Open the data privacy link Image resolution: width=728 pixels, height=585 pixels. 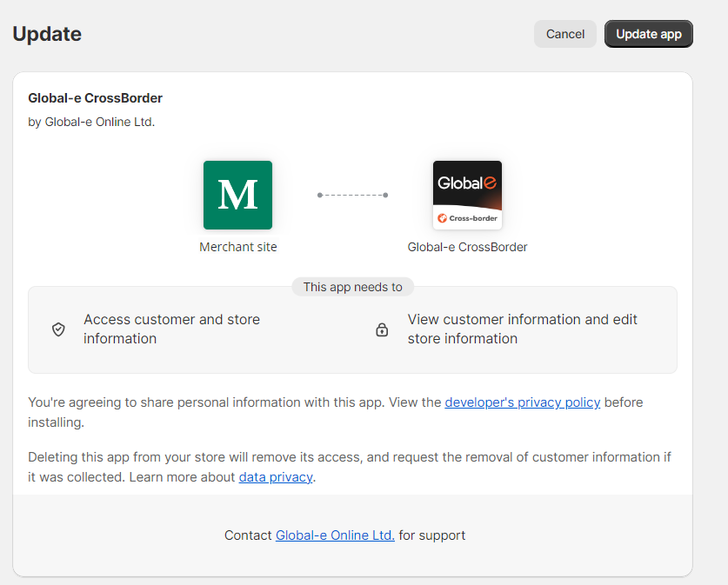275,476
